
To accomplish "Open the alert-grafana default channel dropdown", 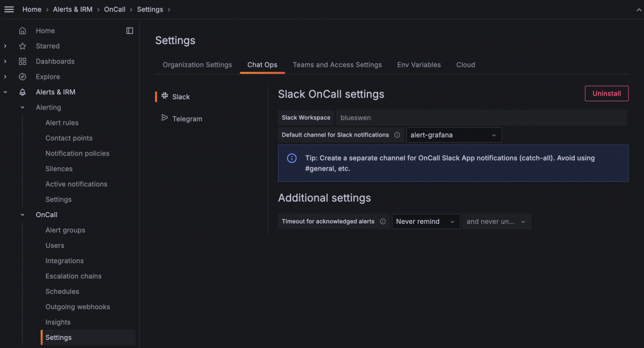I will 454,135.
